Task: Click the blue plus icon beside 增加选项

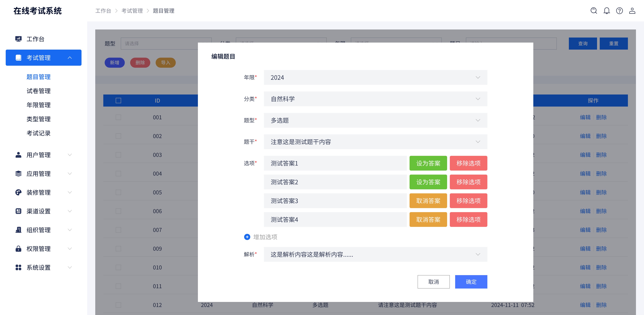Action: pyautogui.click(x=247, y=237)
